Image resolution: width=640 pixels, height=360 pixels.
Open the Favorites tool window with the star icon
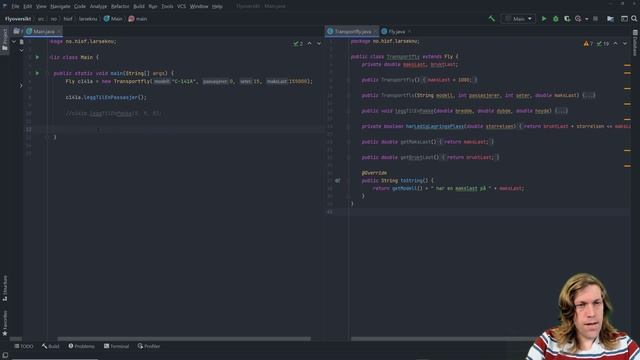tap(4, 323)
